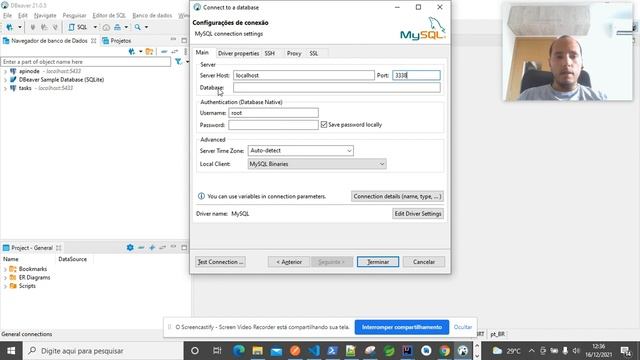
Task: Click the circular commit icon next to SQL
Action: (106, 27)
